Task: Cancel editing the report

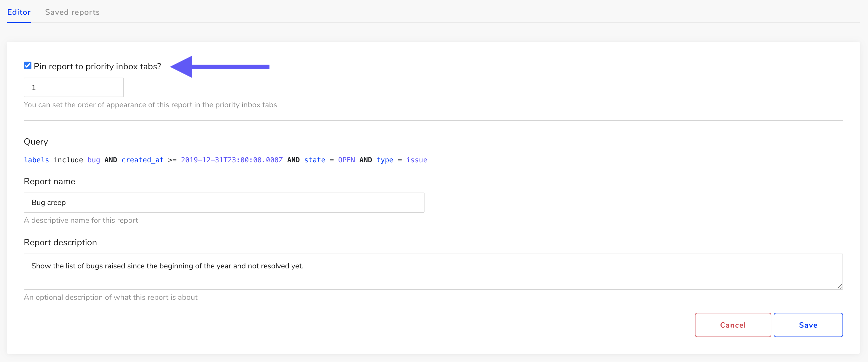Action: [x=733, y=325]
